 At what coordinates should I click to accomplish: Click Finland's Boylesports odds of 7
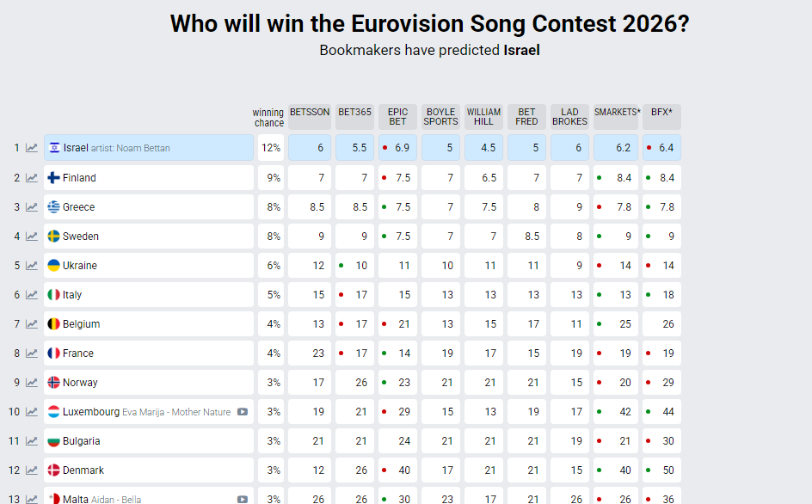coord(440,178)
